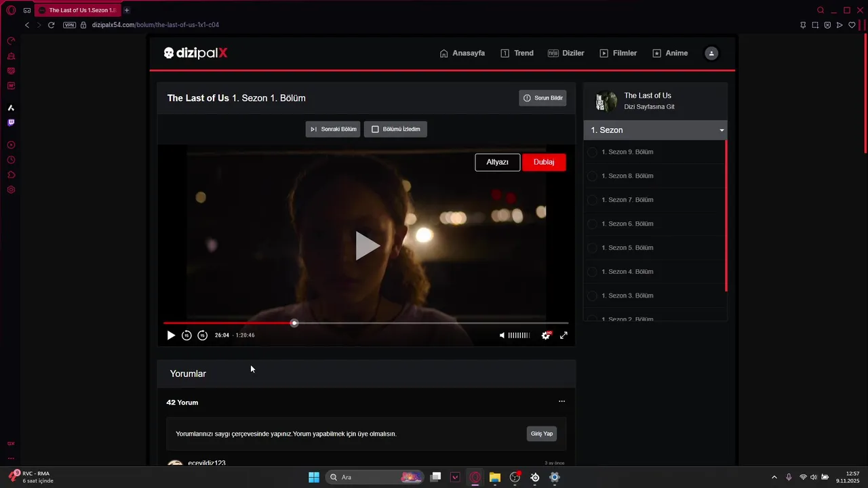Screen dimensions: 868x488
Task: Bookmark the page with the heart icon
Action: 852,25
